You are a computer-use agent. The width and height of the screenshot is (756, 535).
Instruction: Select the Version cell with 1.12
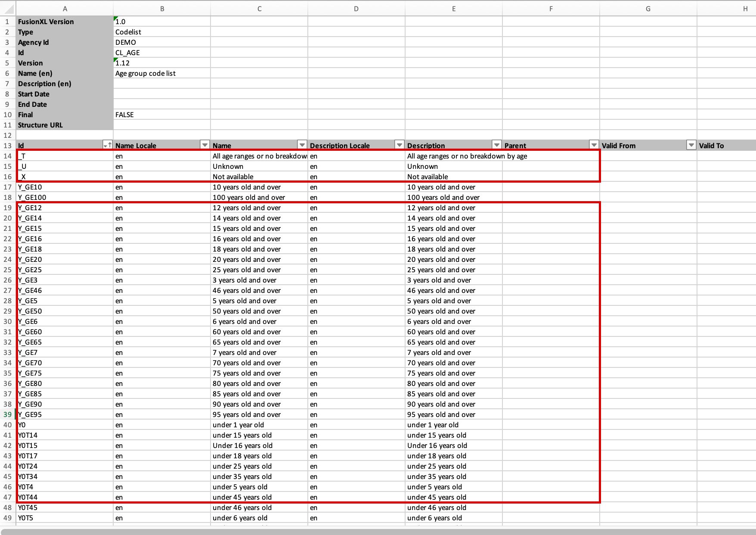coord(162,63)
